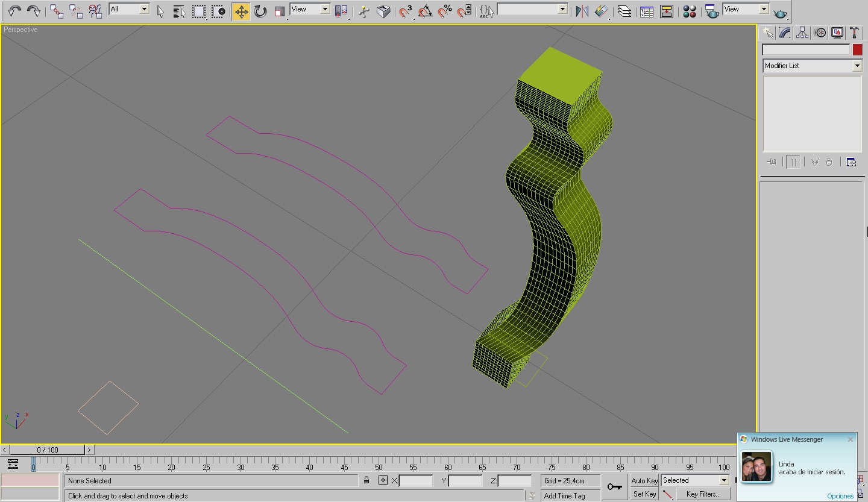Switch to the Utilities command panel tab
Image resolution: width=868 pixels, height=502 pixels.
click(x=854, y=33)
